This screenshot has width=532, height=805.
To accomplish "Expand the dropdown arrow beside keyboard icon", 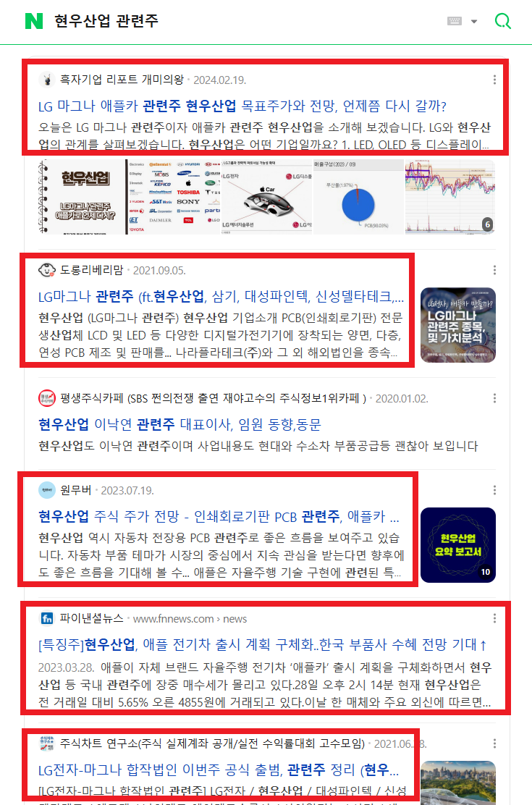I will [474, 22].
